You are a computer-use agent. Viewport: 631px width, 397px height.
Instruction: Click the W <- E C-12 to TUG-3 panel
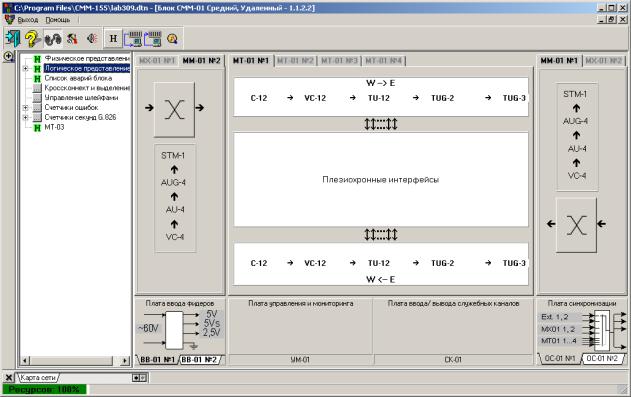click(x=381, y=264)
